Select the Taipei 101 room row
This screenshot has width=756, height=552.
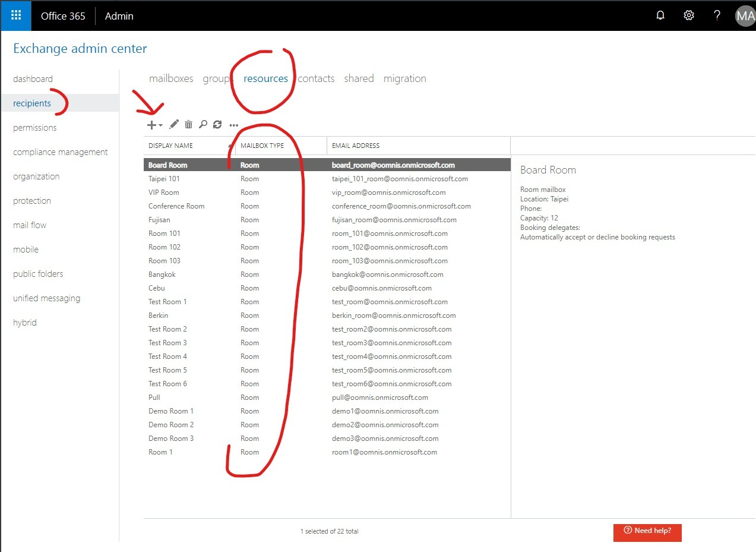coord(327,179)
